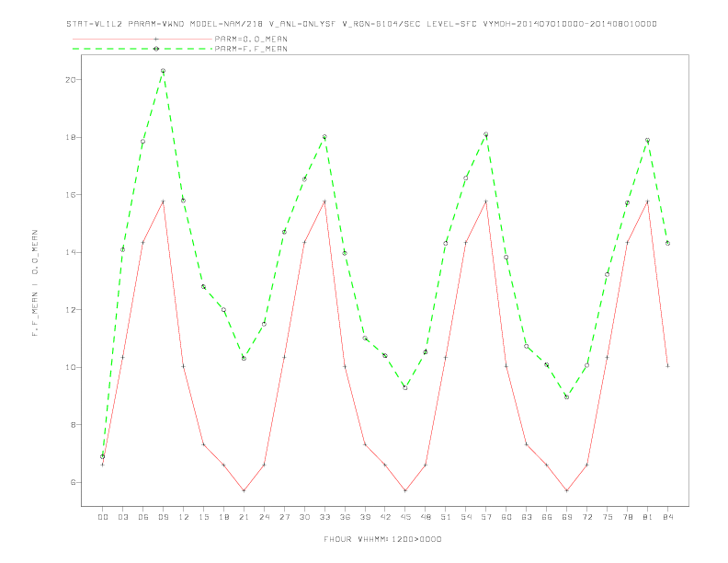728x563 pixels.
Task: Select the PARM=O.O_MEAN legend label
Action: [251, 39]
